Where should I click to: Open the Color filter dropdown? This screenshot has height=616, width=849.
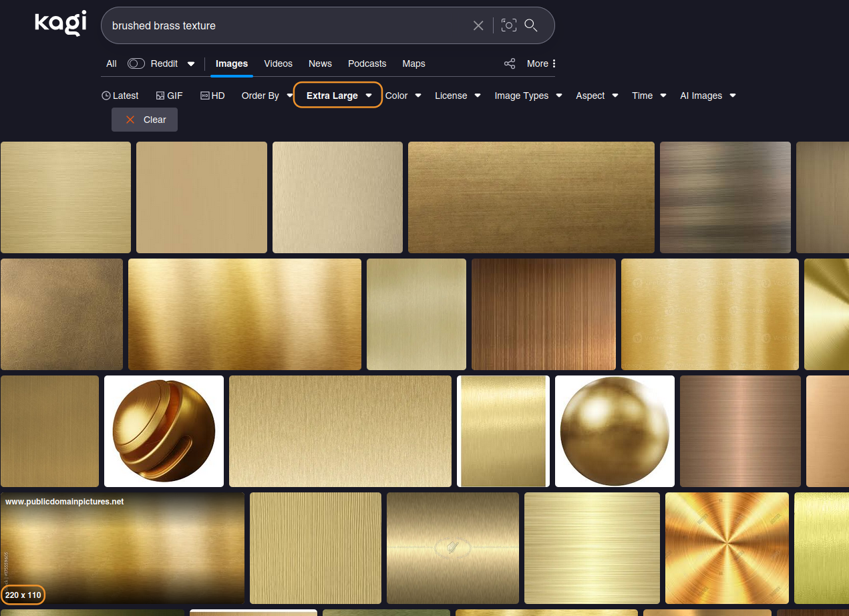(x=403, y=96)
